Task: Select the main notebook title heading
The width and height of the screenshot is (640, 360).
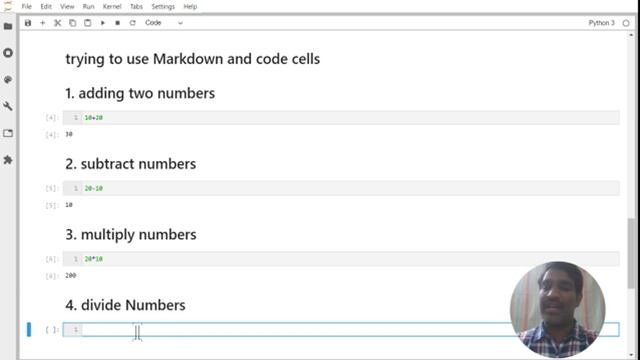Action: 193,59
